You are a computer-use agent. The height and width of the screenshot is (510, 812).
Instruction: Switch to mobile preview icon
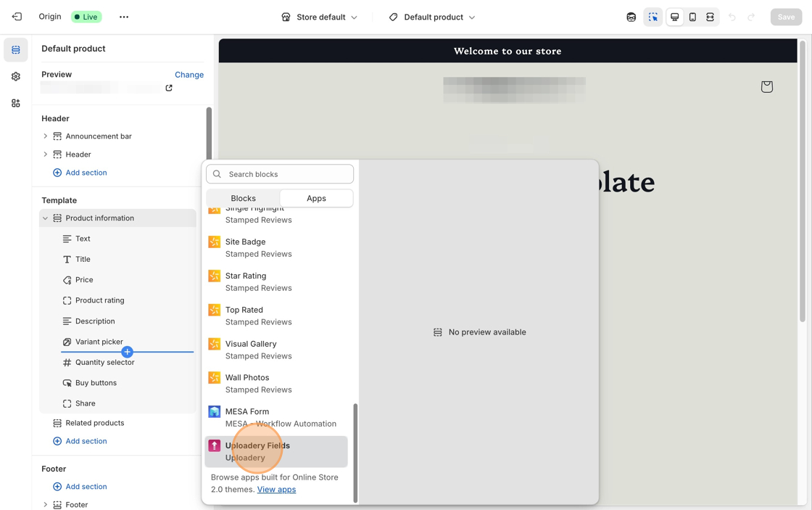pyautogui.click(x=692, y=17)
